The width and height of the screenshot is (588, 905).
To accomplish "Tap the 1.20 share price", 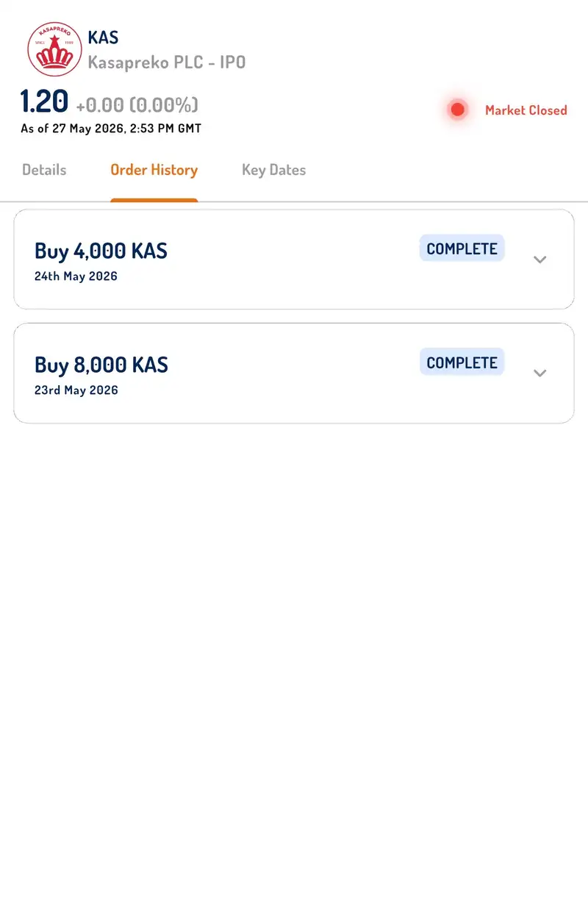I will pyautogui.click(x=44, y=101).
